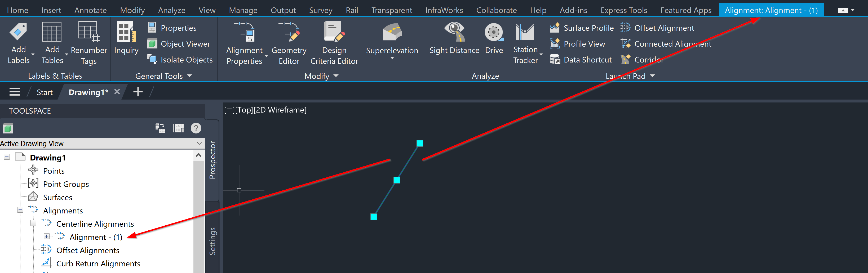Launch the Corridor tool

(642, 60)
